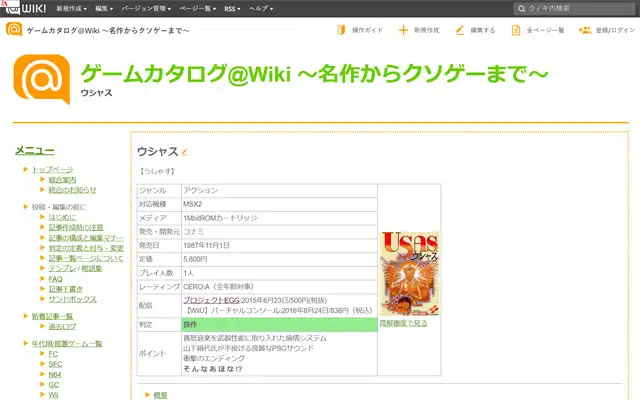Open 記事一覧ページについて link
Viewport: 640px width, 400px height.
point(86,258)
